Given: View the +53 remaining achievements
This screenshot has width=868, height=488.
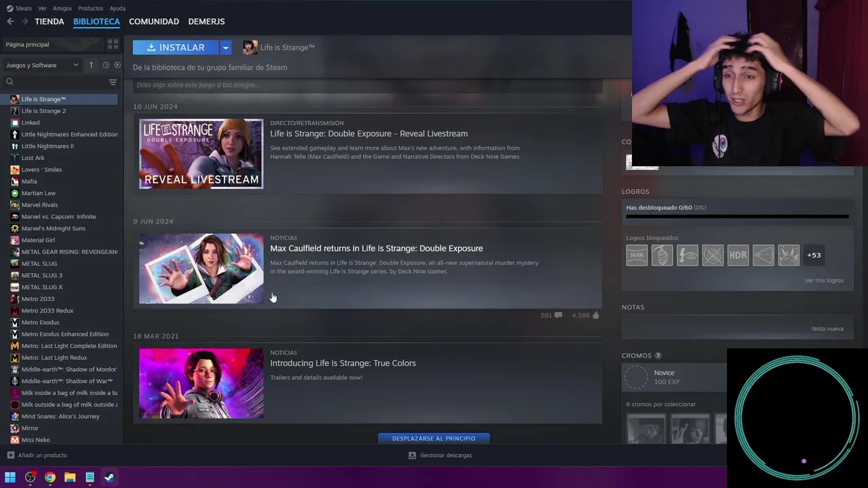Looking at the screenshot, I should coord(814,256).
